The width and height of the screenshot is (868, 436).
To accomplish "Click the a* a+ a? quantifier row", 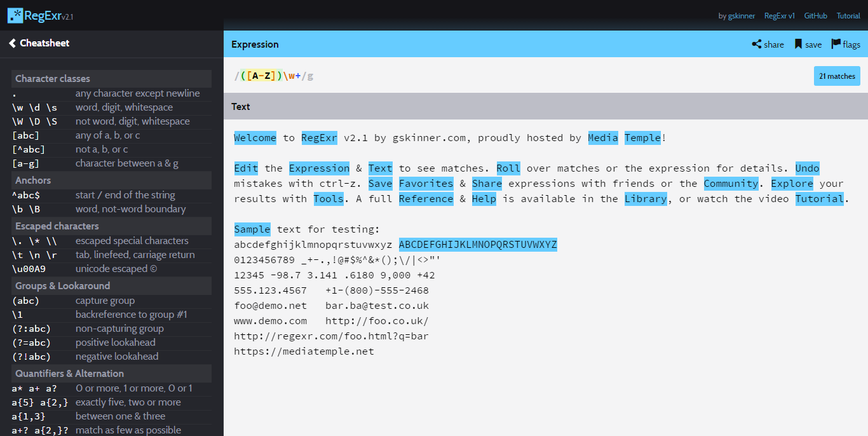I will point(111,388).
